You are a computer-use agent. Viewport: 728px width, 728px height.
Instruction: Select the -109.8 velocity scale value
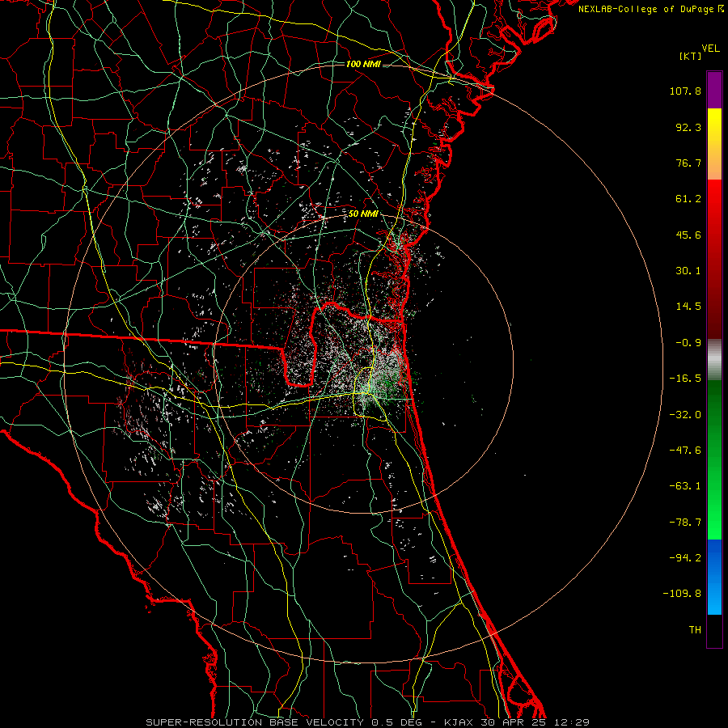[682, 594]
